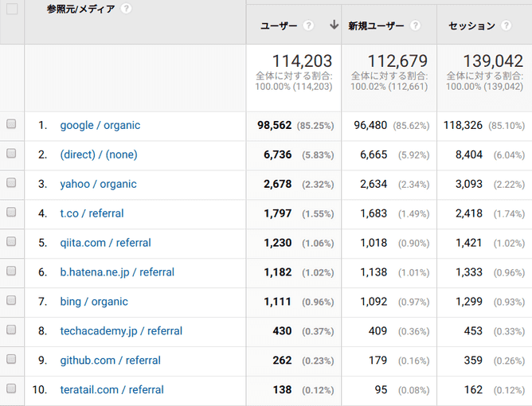The height and width of the screenshot is (406, 532).
Task: Sort by 新規ユーザー column header
Action: [377, 25]
